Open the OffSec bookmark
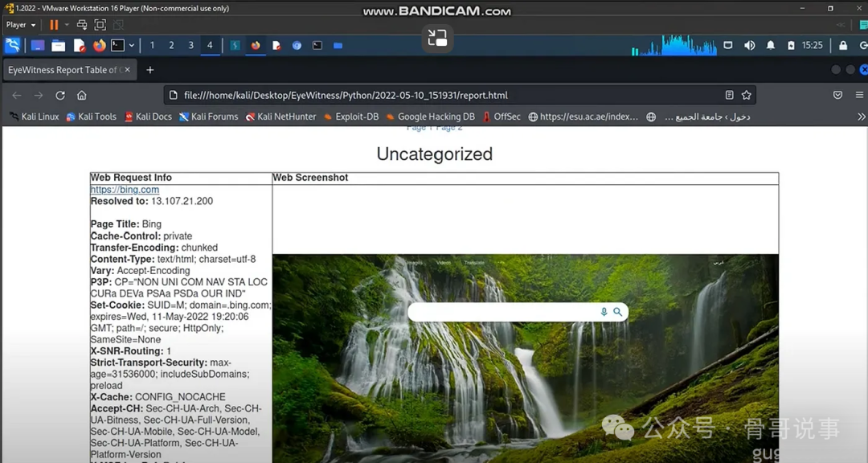 (502, 117)
